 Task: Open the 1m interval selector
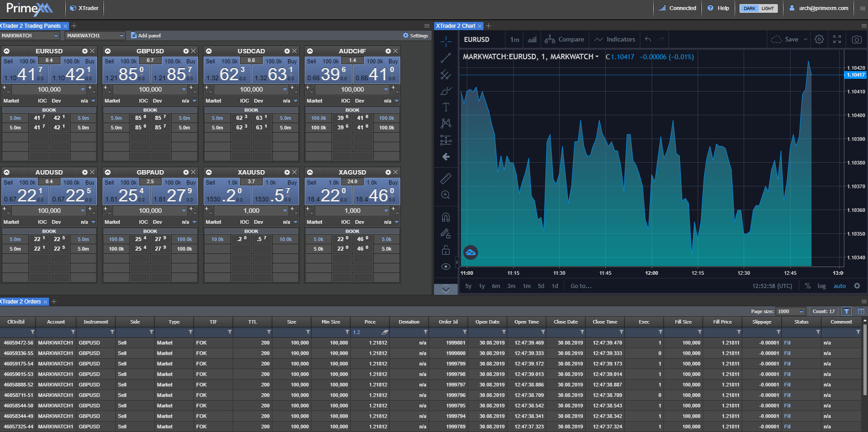click(515, 40)
